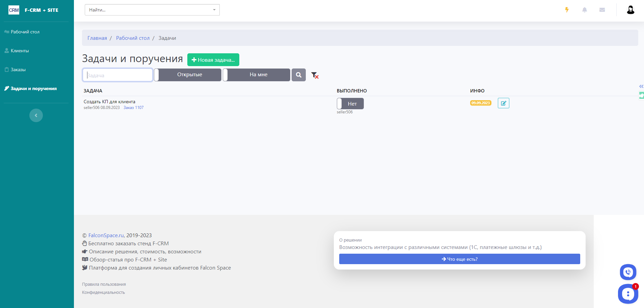Clear filters with the funnel icon
Screen dimensions: 644x308
tap(315, 75)
